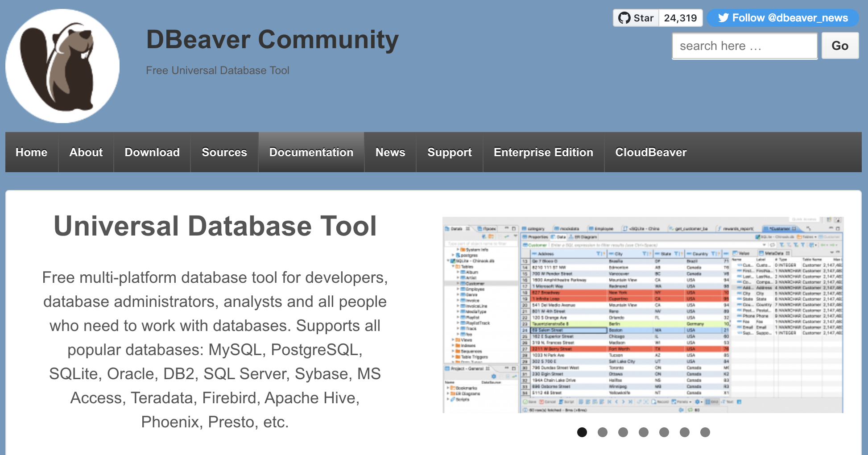Open the Enterprise Edition menu item
Image resolution: width=868 pixels, height=455 pixels.
(544, 152)
